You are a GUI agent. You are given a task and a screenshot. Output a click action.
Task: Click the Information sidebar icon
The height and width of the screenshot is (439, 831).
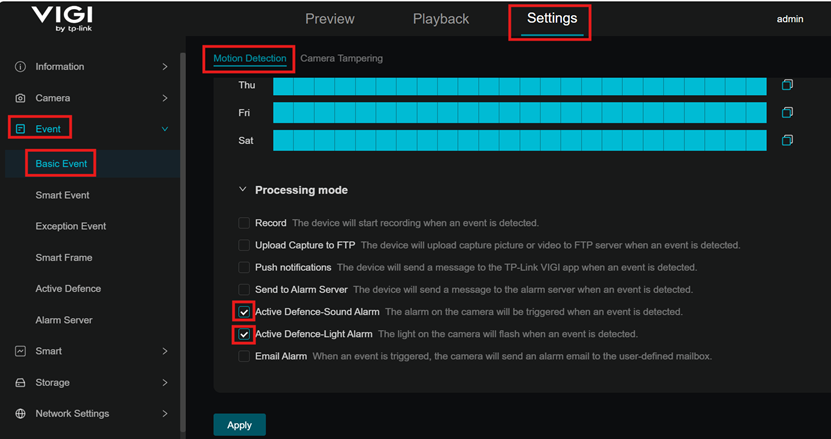(20, 67)
